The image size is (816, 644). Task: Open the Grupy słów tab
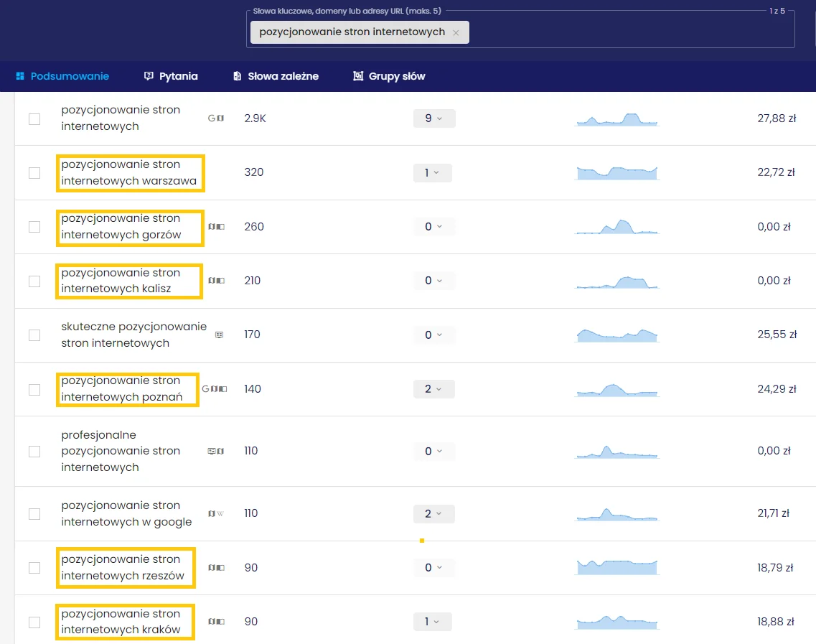(389, 76)
